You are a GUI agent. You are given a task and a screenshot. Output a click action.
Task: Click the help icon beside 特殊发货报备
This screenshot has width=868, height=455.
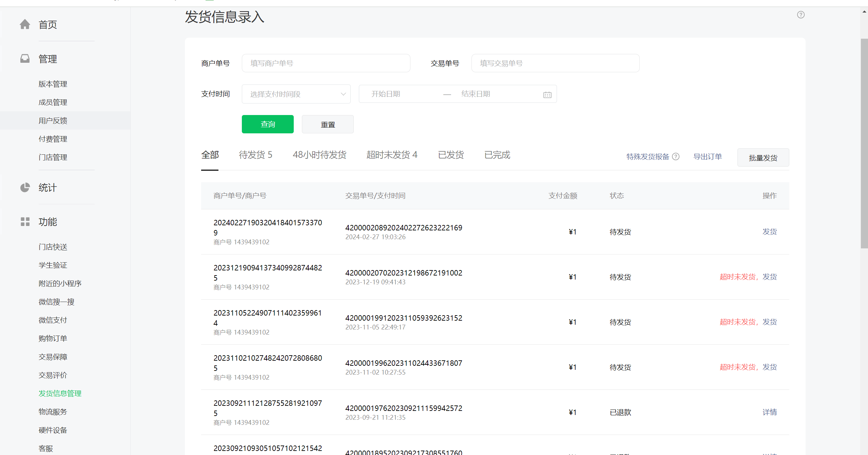tap(676, 157)
